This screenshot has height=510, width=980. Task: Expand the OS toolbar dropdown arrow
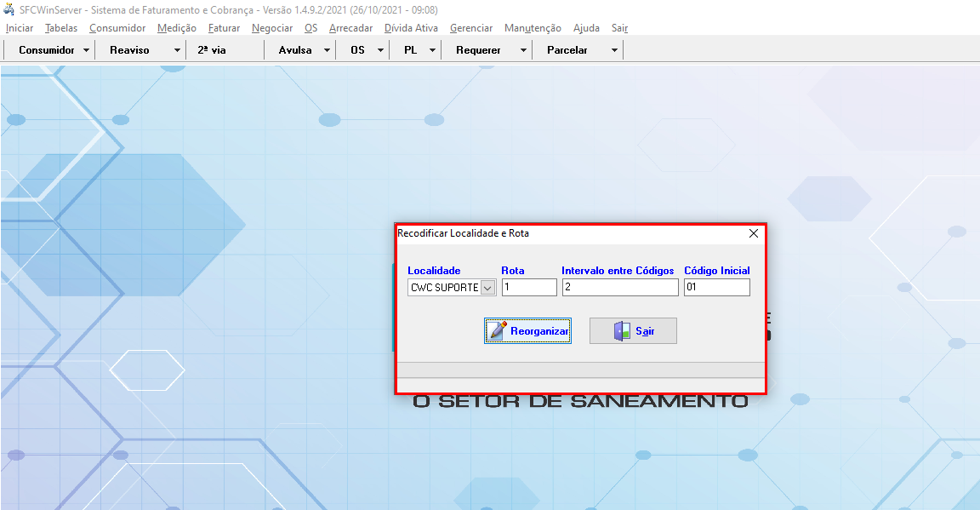tap(379, 50)
